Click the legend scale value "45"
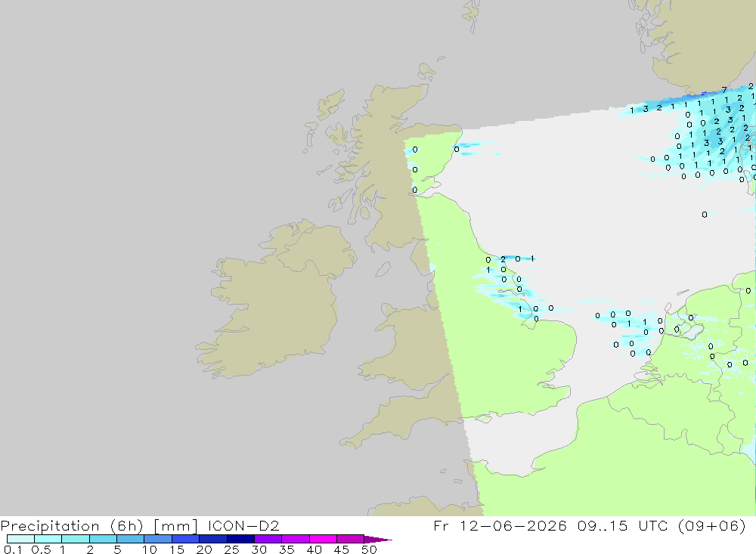The height and width of the screenshot is (554, 756). tap(342, 549)
